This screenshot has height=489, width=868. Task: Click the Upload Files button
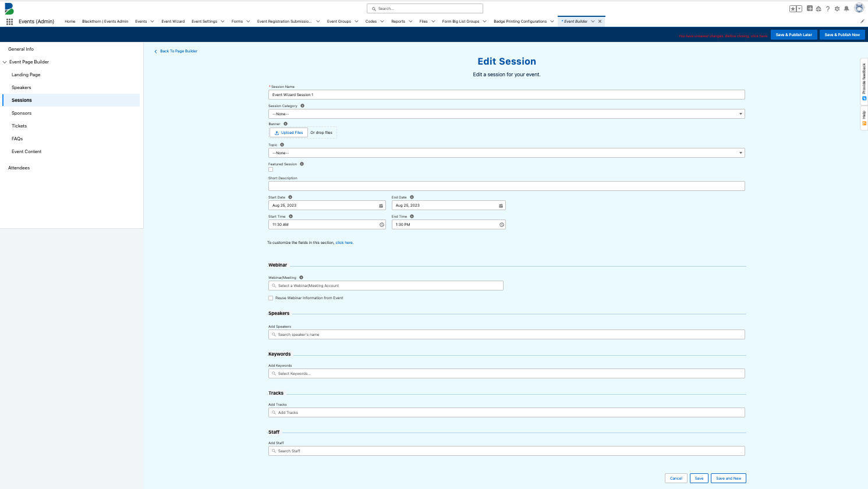[x=289, y=133]
